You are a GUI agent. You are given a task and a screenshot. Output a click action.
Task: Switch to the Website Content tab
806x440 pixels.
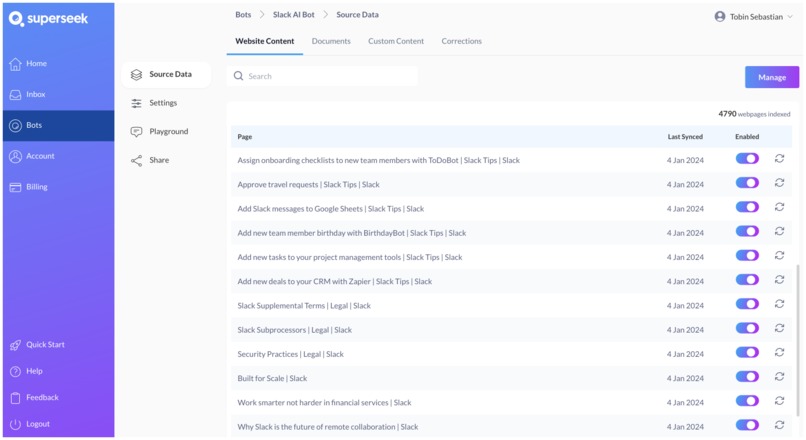click(x=265, y=41)
